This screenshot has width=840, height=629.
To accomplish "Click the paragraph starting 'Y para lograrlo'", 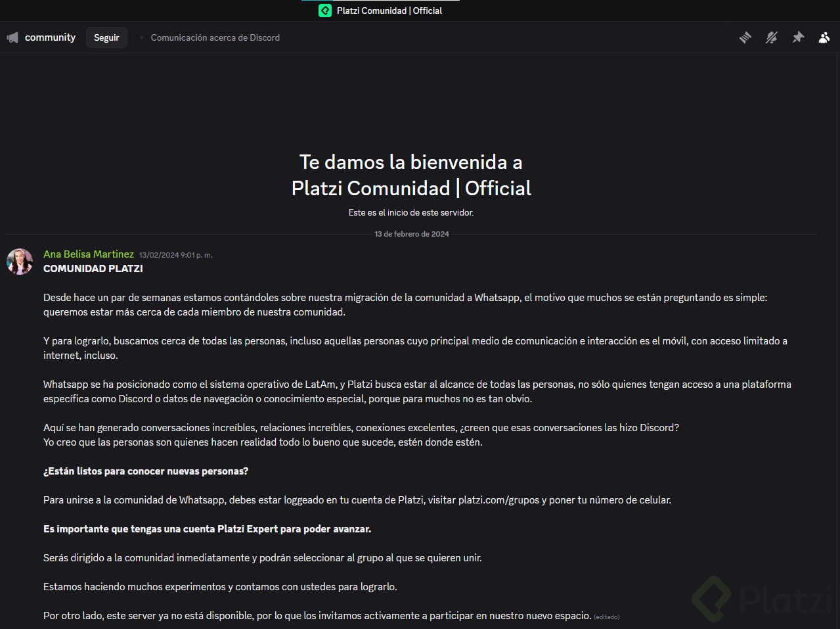I will click(415, 348).
